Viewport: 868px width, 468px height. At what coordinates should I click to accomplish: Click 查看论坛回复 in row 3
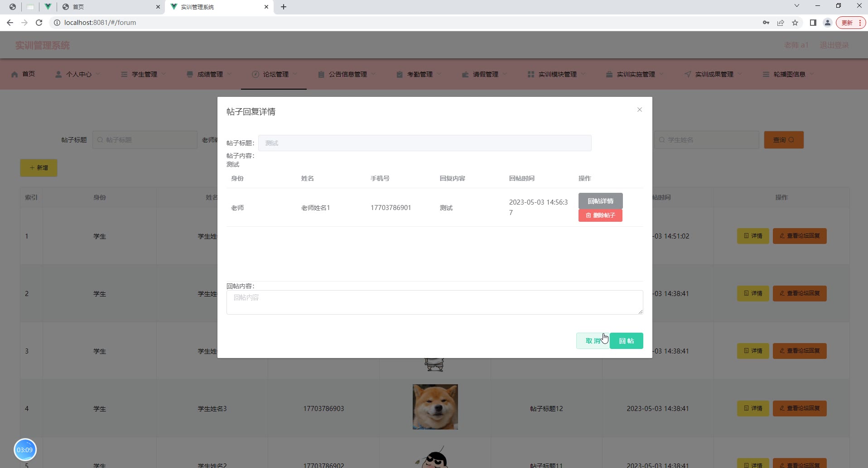coord(800,351)
